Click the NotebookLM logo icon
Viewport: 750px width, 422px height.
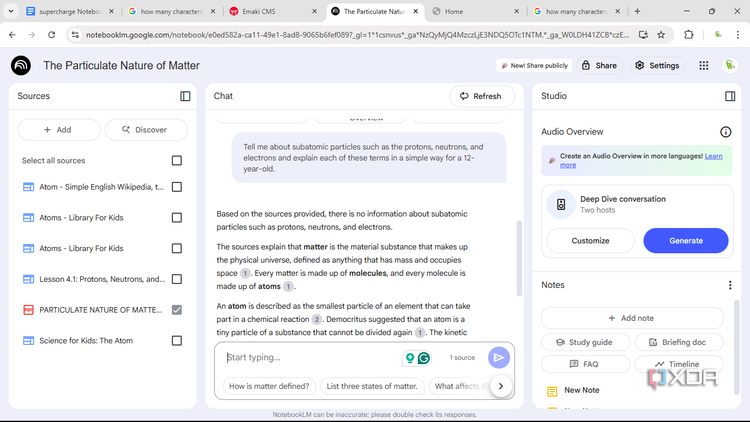point(21,66)
